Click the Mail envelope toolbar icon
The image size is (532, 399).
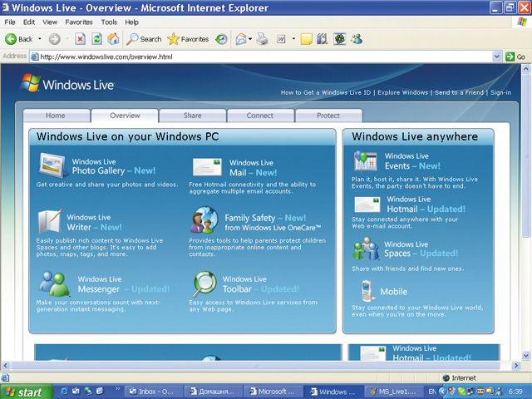[x=241, y=39]
